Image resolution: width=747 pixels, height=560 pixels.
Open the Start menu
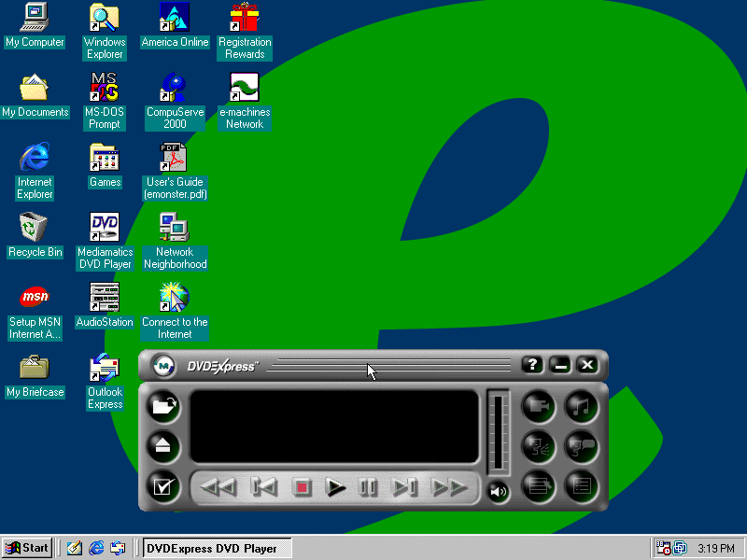[x=28, y=548]
